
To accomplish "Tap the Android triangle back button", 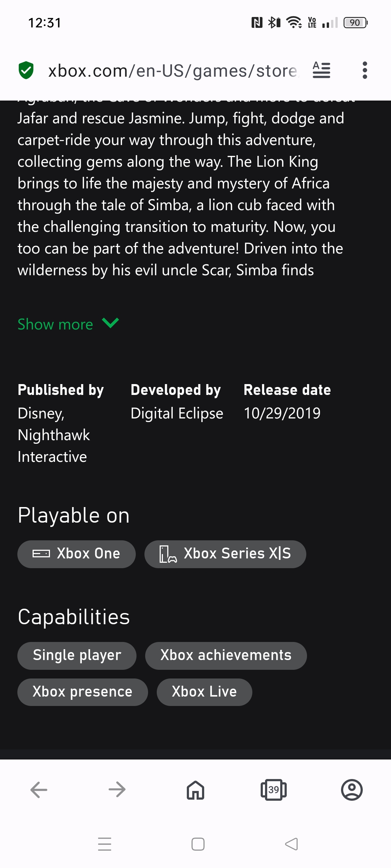I will pos(291,844).
